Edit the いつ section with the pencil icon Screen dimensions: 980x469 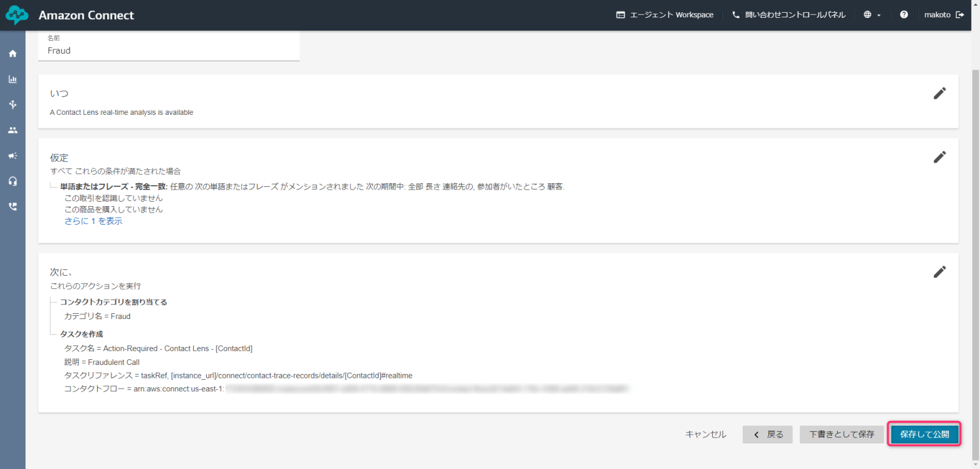(x=940, y=93)
